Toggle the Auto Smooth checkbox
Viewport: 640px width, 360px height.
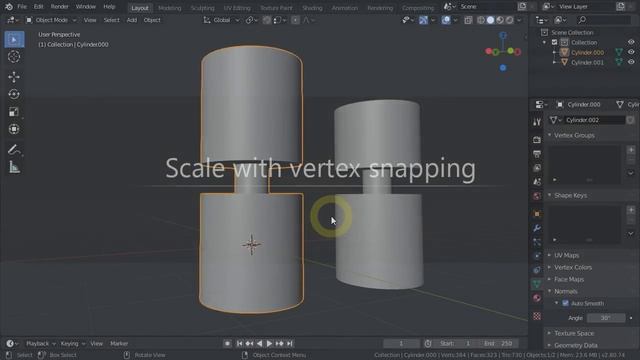(x=565, y=303)
